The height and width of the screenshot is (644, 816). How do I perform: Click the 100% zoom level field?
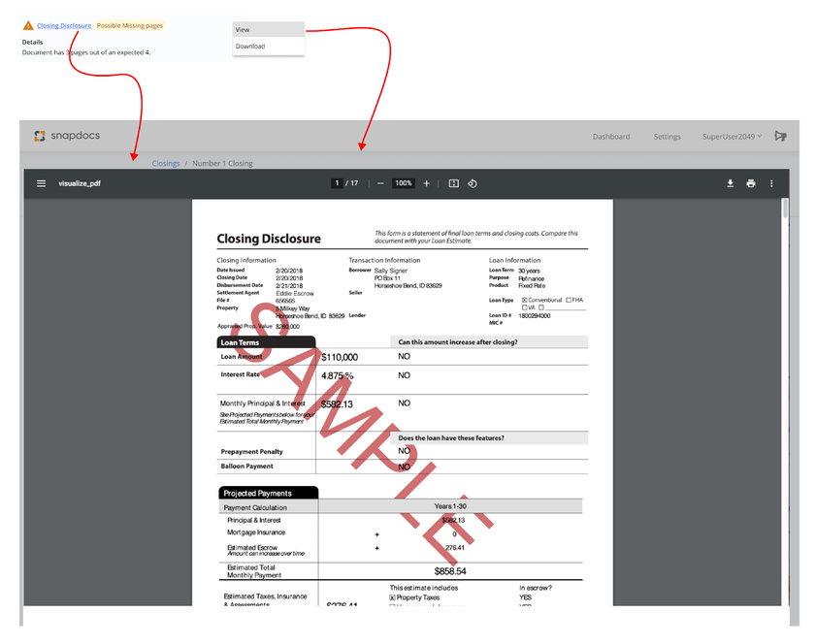coord(404,183)
